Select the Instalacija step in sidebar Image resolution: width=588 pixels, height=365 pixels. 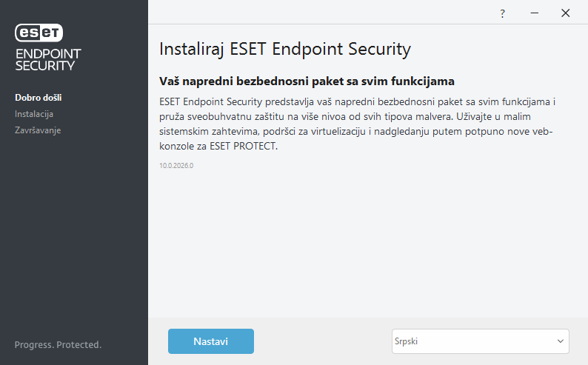(34, 114)
